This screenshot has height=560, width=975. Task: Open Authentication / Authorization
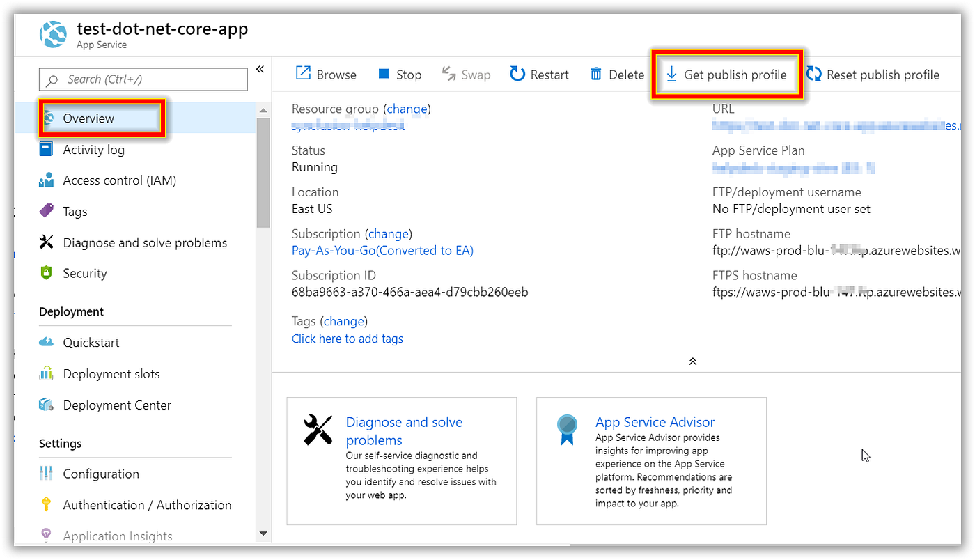click(x=147, y=505)
